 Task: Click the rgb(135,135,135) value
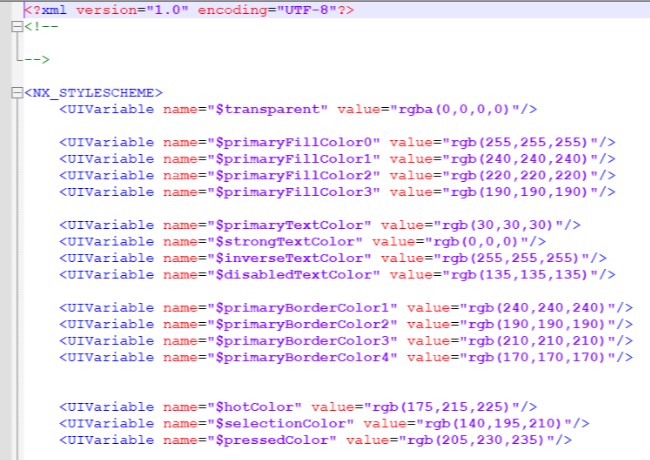click(519, 275)
